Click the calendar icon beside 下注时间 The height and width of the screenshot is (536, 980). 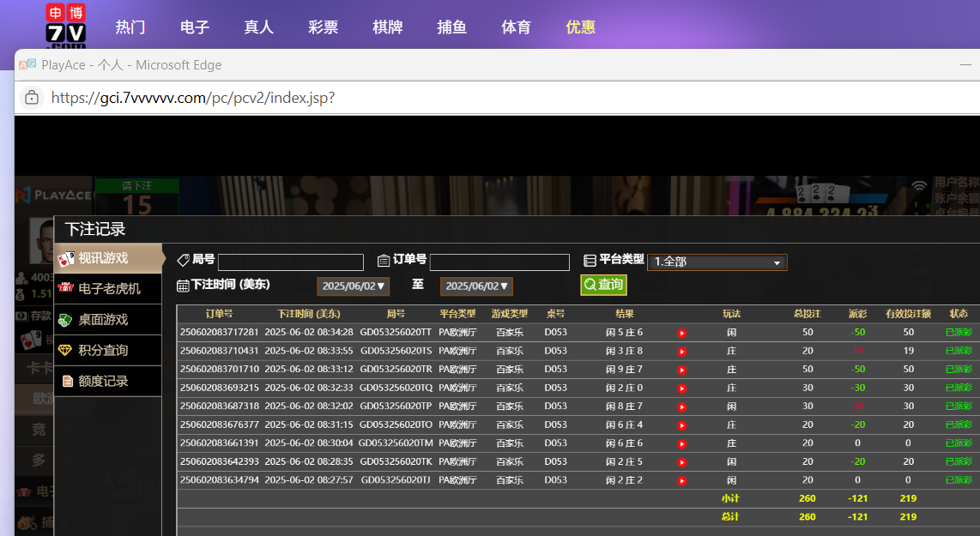click(x=183, y=286)
